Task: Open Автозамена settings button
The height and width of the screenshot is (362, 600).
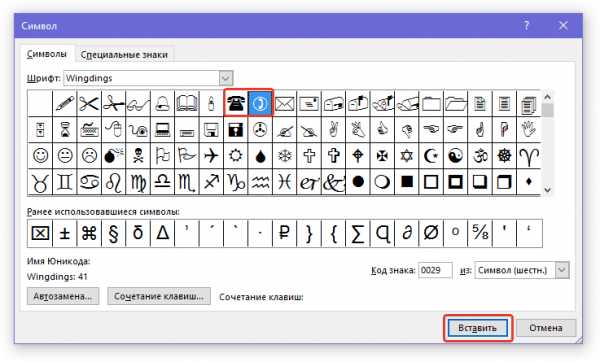Action: coord(63,296)
